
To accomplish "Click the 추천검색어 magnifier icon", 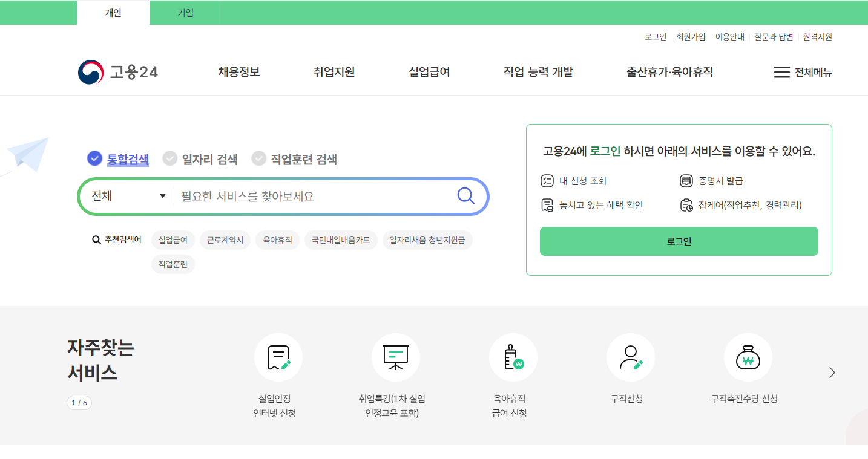I will [x=96, y=240].
